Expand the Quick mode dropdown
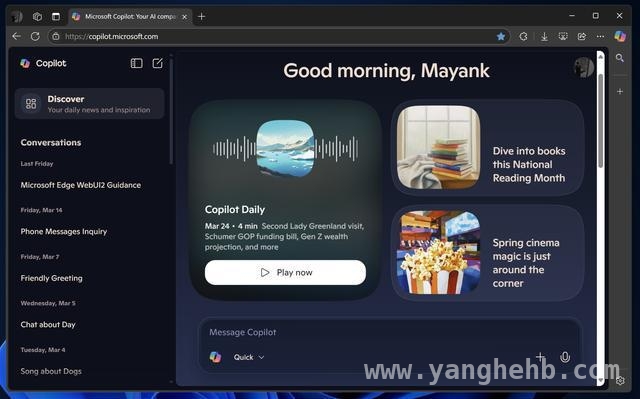640x399 pixels. [x=249, y=357]
